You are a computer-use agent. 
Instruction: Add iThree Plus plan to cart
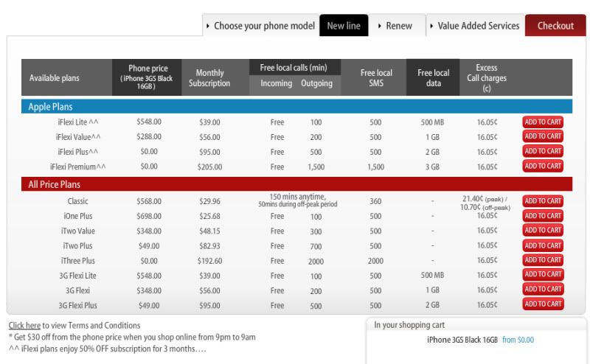(543, 260)
